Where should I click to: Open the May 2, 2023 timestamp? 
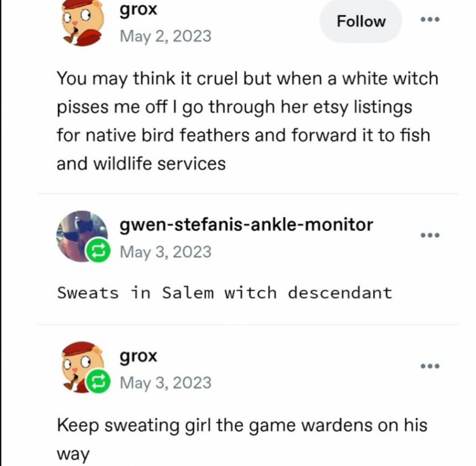coord(165,37)
